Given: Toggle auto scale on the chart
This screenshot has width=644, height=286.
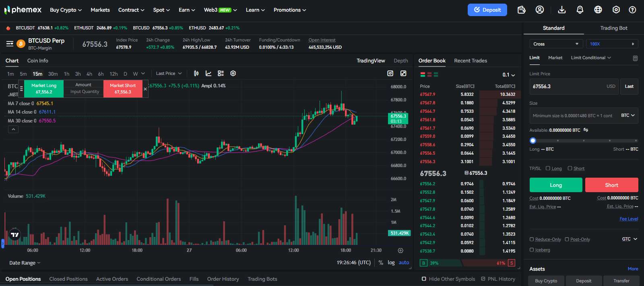Looking at the screenshot, I should pos(404,263).
